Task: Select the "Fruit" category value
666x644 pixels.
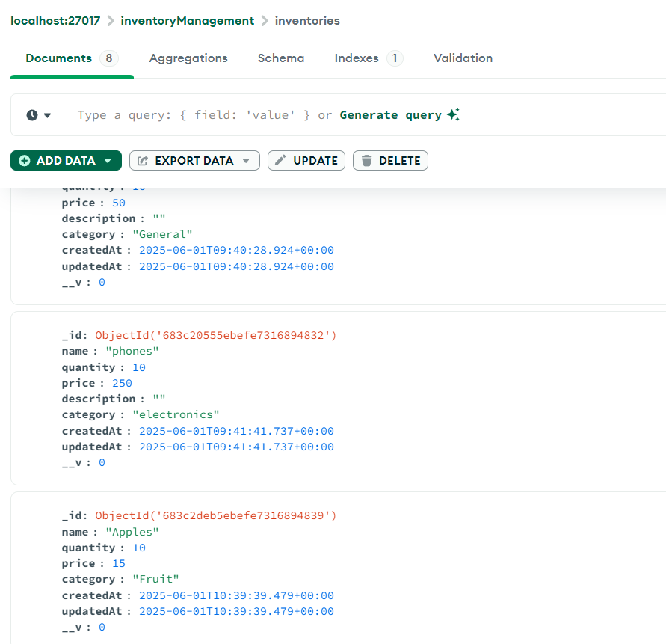Action: pos(155,579)
